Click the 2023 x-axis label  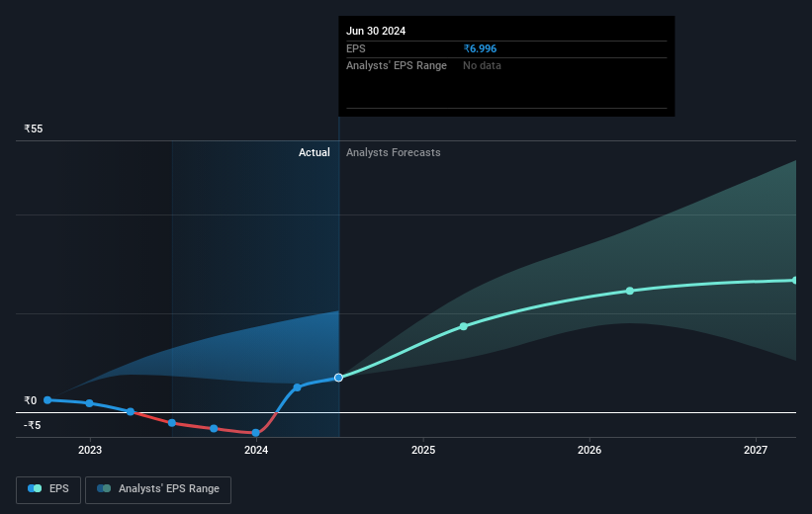click(x=90, y=450)
